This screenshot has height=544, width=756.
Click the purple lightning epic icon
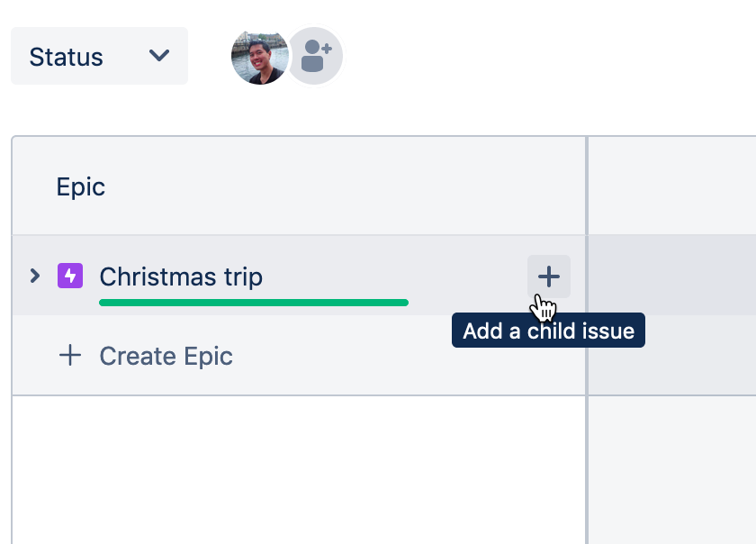tap(70, 276)
